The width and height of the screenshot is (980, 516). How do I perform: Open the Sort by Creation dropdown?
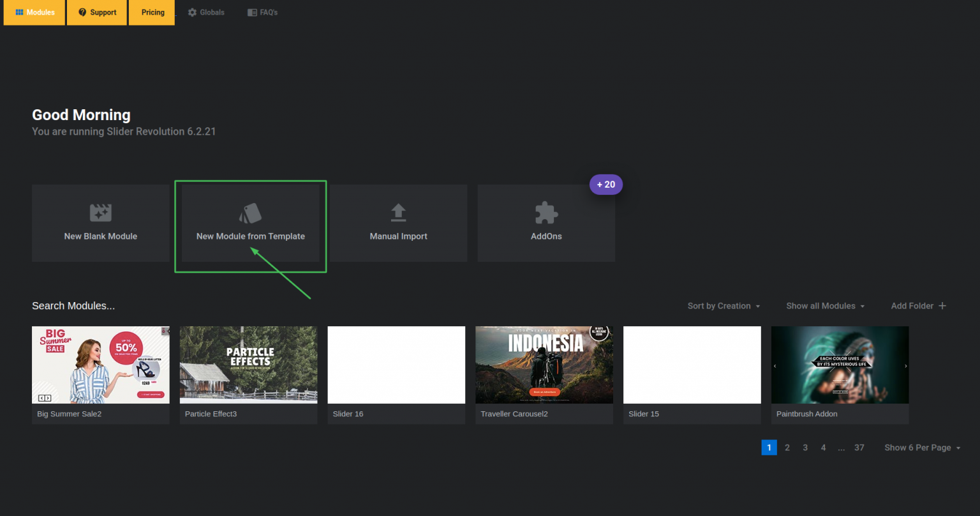[723, 306]
